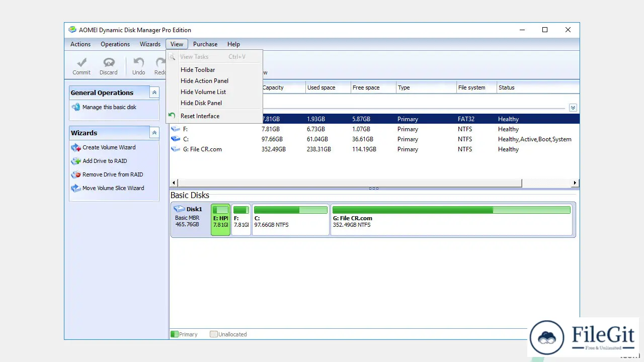This screenshot has width=644, height=362.
Task: Click the scrollbar left arrow
Action: pos(174,183)
